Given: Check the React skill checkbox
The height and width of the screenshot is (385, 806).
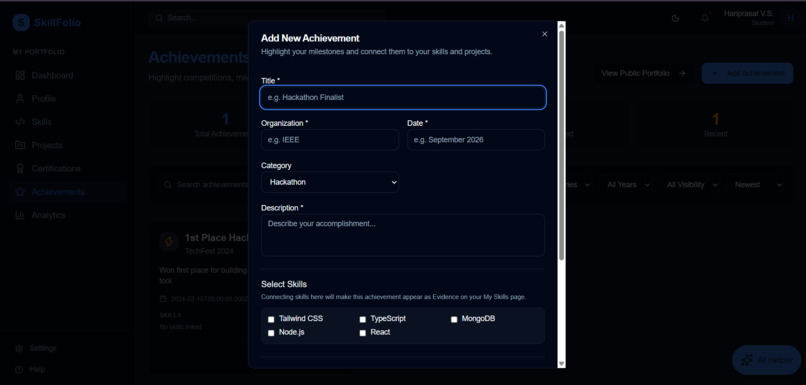Looking at the screenshot, I should (x=362, y=333).
